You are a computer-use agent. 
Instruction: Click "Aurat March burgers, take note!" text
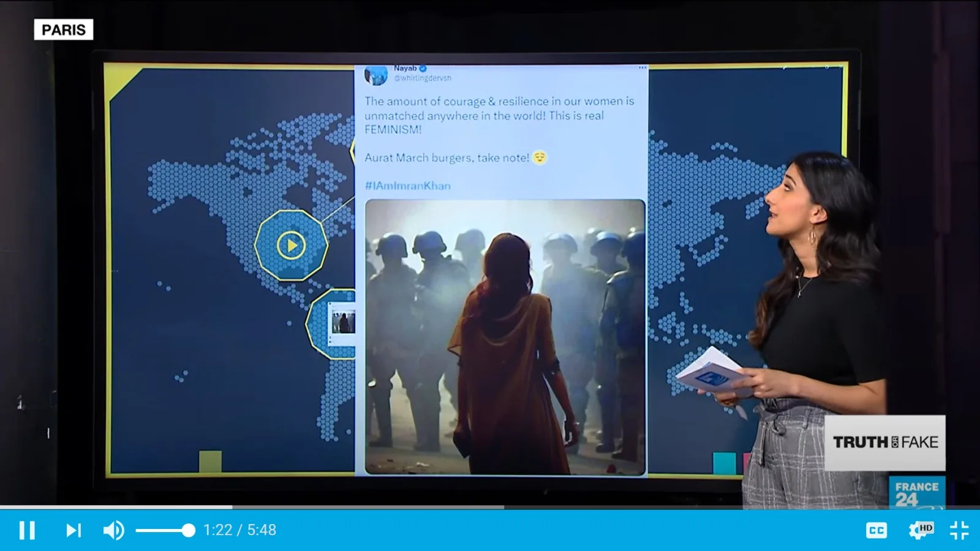[x=447, y=158]
